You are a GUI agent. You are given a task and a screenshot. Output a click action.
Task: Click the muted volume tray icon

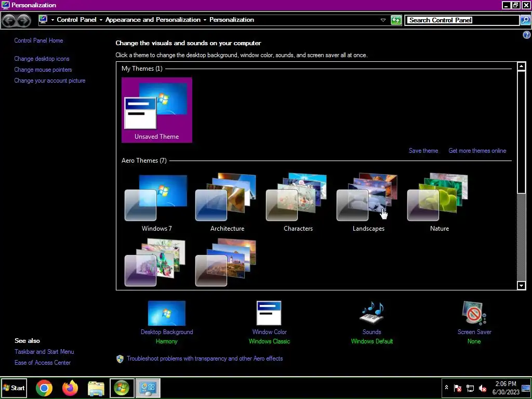483,388
